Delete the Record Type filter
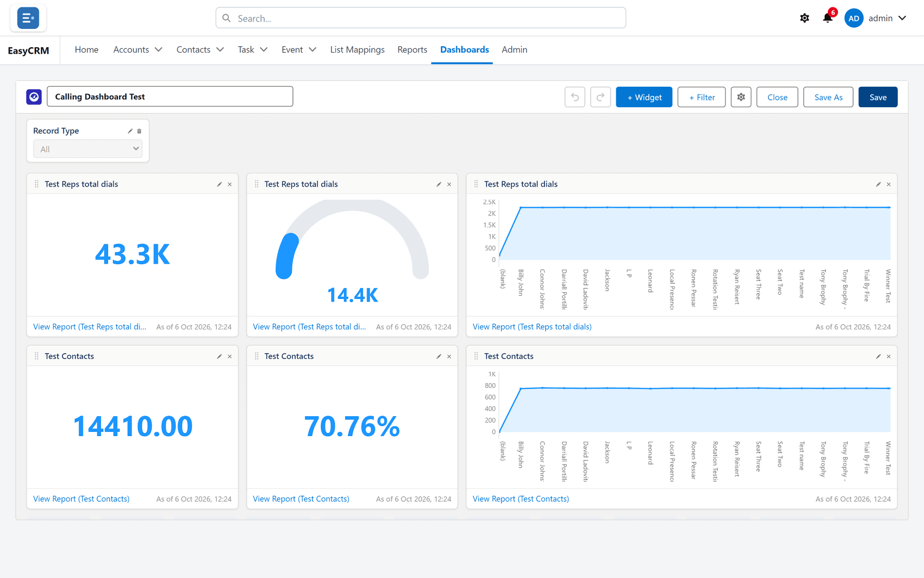Screen dimensions: 924x578 coord(139,131)
